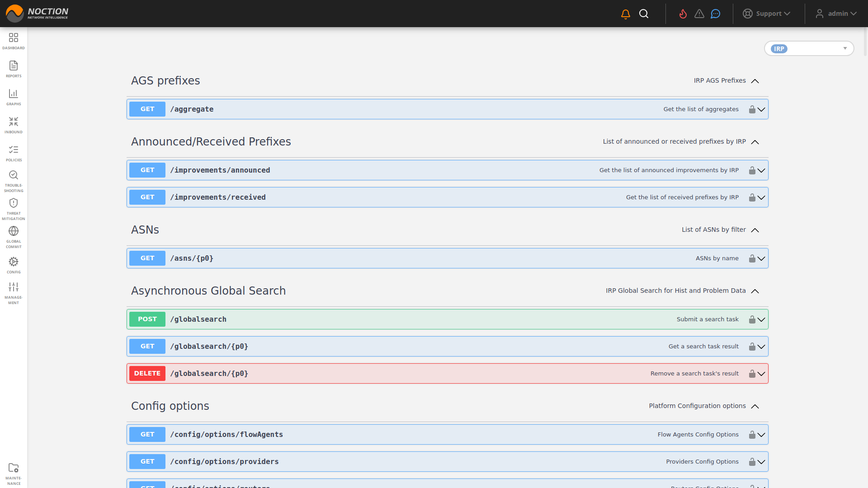Click the fire status icon in the top bar

(683, 14)
